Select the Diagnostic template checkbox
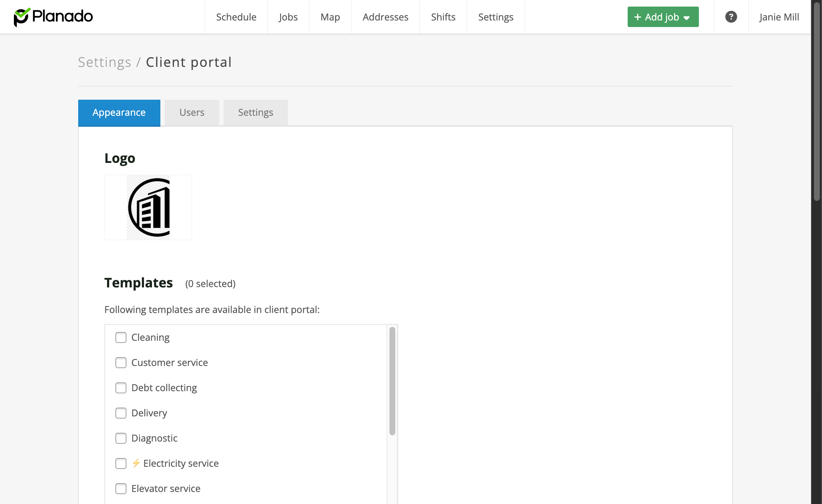822x504 pixels. click(121, 438)
